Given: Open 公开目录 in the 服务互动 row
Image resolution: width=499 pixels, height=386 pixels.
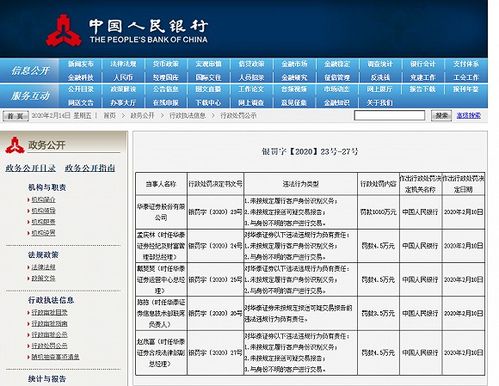Looking at the screenshot, I should coord(80,89).
